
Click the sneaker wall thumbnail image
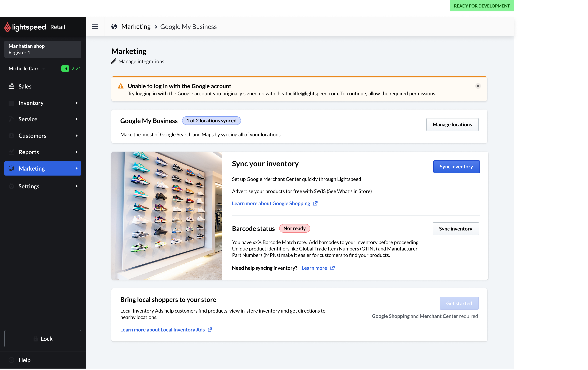point(167,216)
